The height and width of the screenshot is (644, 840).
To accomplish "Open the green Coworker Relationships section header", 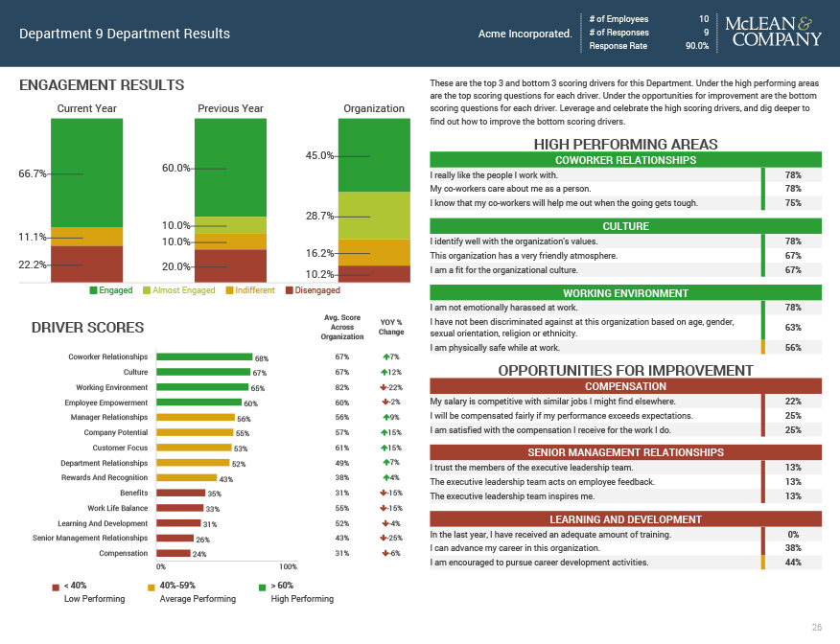I will point(625,160).
